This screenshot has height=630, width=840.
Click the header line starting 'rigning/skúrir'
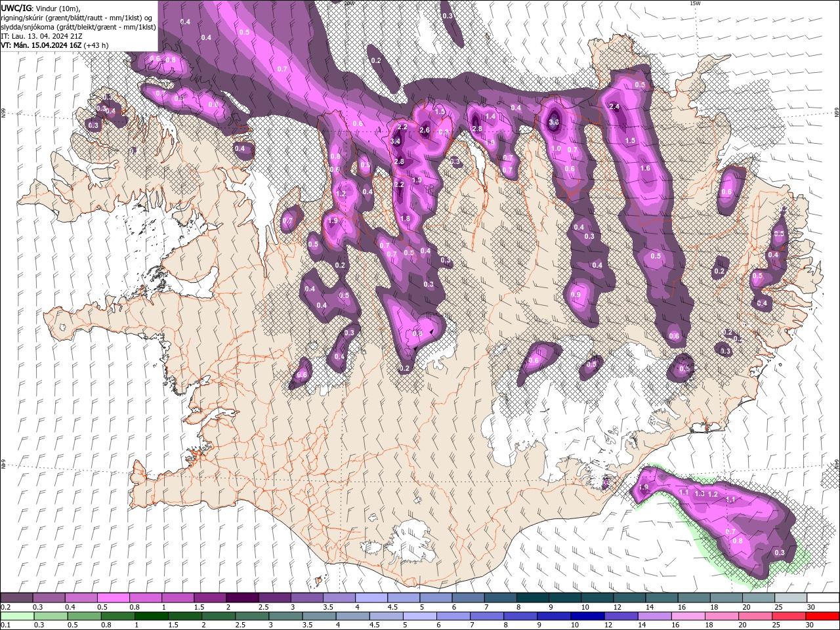pyautogui.click(x=77, y=17)
